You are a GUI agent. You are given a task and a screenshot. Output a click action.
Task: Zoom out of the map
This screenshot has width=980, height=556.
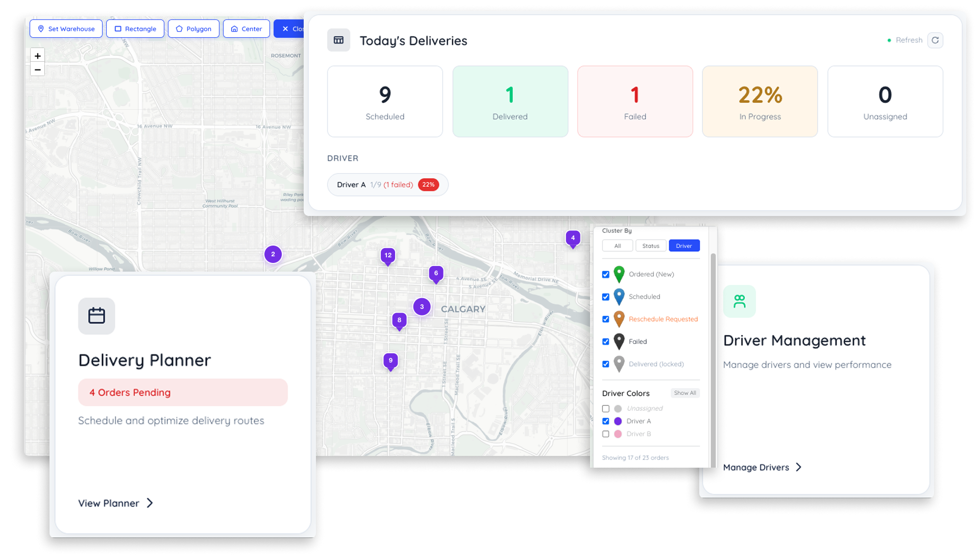(x=37, y=69)
